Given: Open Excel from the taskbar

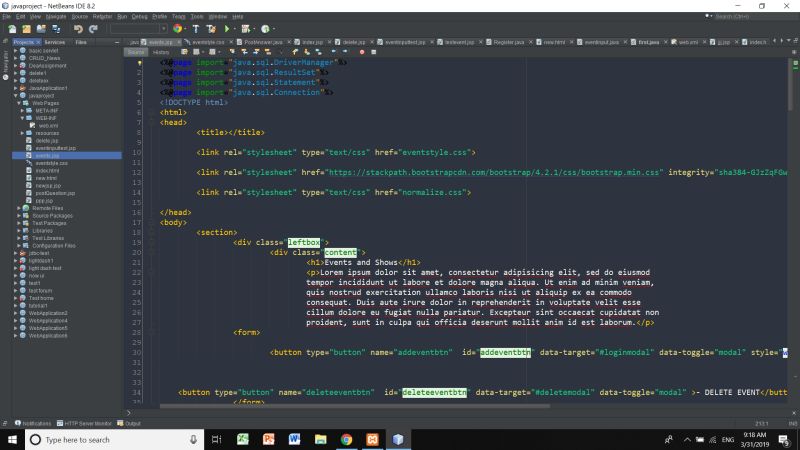Looking at the screenshot, I should pyautogui.click(x=243, y=439).
